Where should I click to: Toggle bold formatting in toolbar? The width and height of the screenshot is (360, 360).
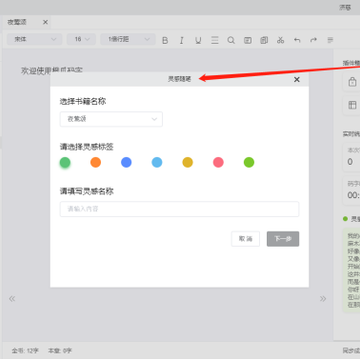[x=165, y=40]
